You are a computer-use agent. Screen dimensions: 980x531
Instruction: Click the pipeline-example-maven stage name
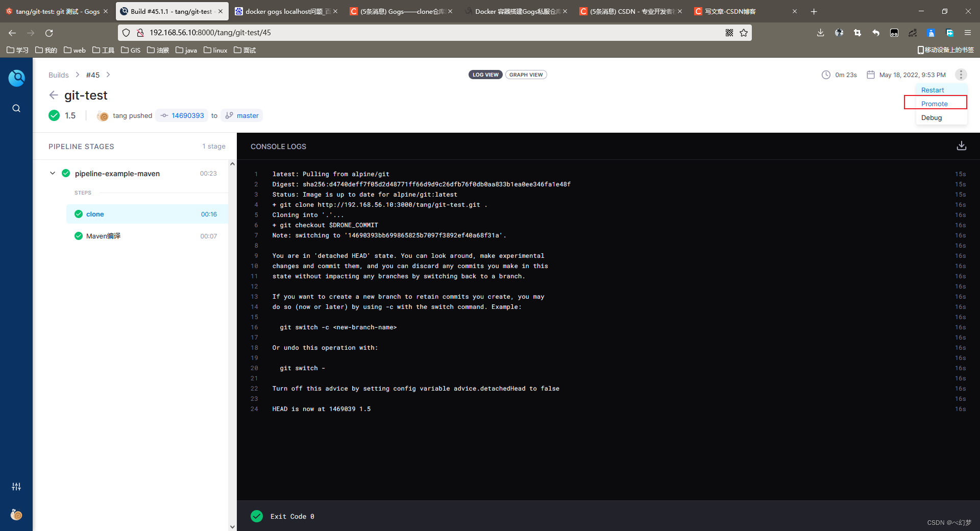point(117,174)
